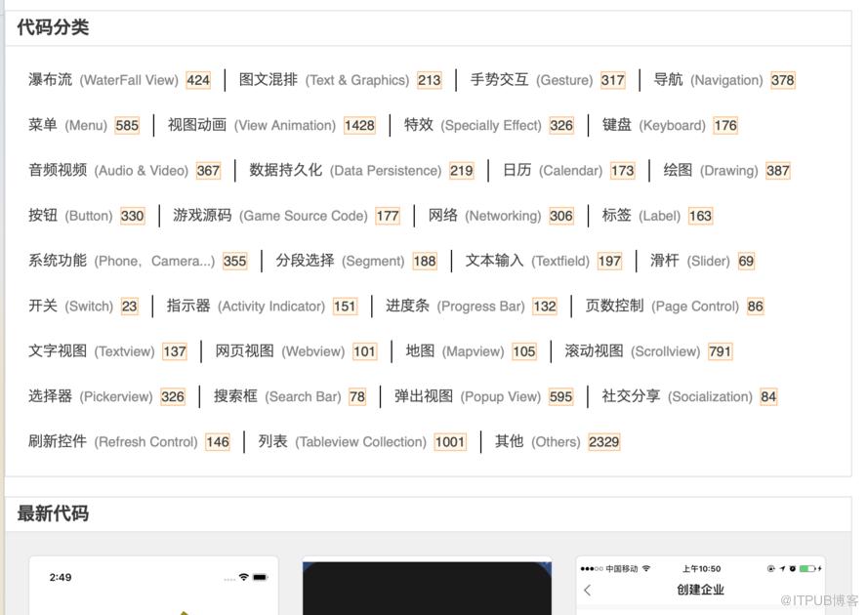Open the 手势交互 (Gesture) category
868x615 pixels.
531,80
